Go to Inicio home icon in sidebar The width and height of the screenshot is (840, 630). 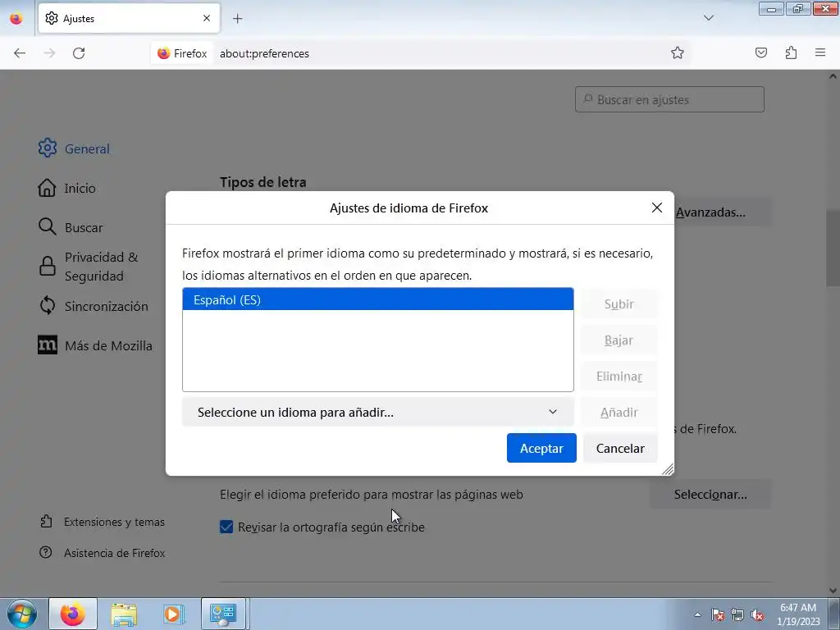pyautogui.click(x=47, y=188)
